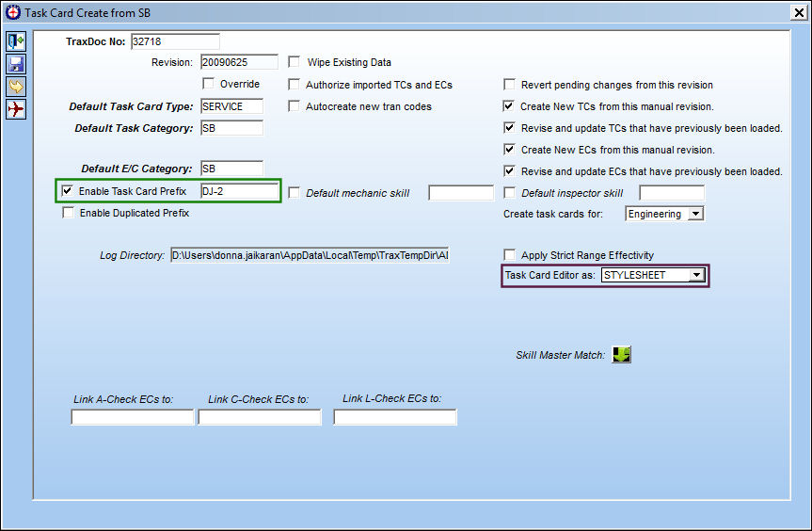Image resolution: width=812 pixels, height=531 pixels.
Task: Click the yellow undo arrow icon
Action: [x=16, y=87]
